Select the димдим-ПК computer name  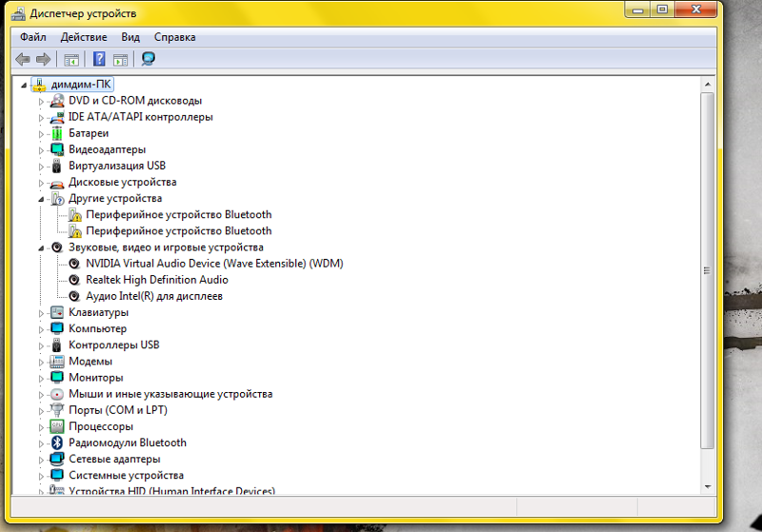[x=81, y=85]
